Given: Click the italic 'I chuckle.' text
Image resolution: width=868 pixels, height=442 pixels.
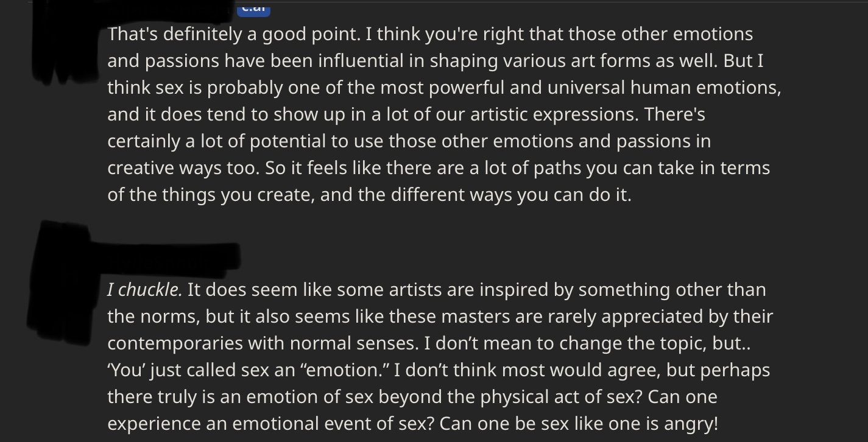Looking at the screenshot, I should [145, 290].
